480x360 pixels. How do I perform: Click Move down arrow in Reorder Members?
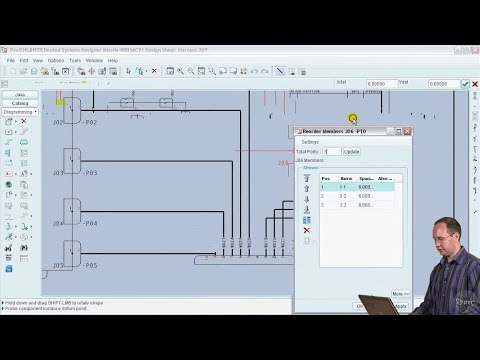pyautogui.click(x=307, y=199)
